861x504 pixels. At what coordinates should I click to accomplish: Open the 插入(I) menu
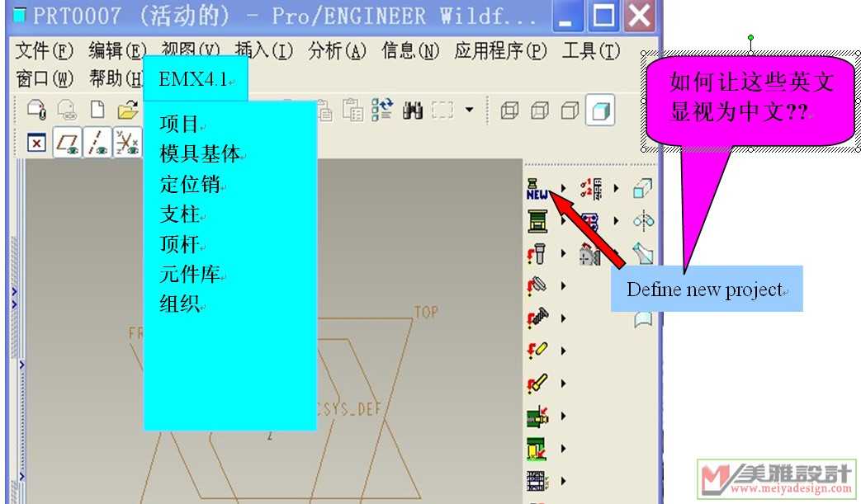click(263, 51)
